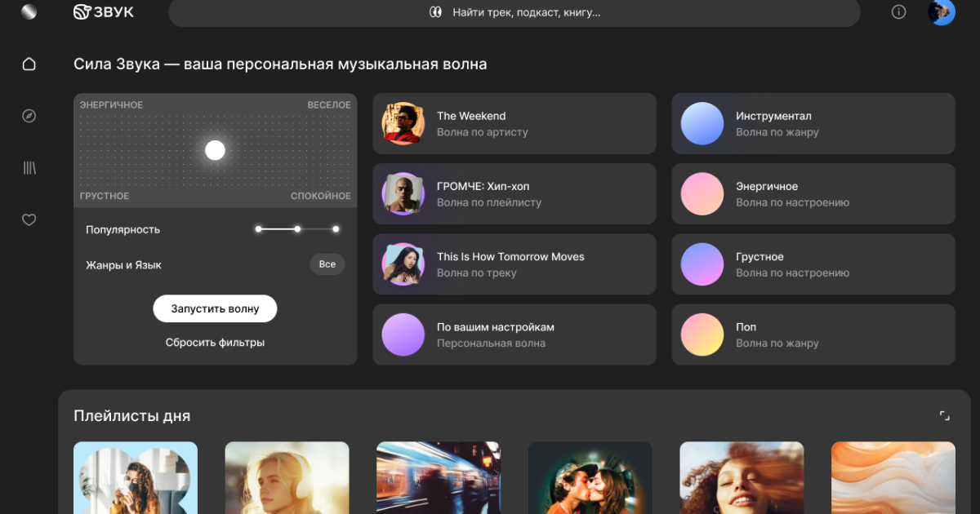Open the user profile avatar
Image resolution: width=980 pixels, height=514 pixels.
[941, 12]
